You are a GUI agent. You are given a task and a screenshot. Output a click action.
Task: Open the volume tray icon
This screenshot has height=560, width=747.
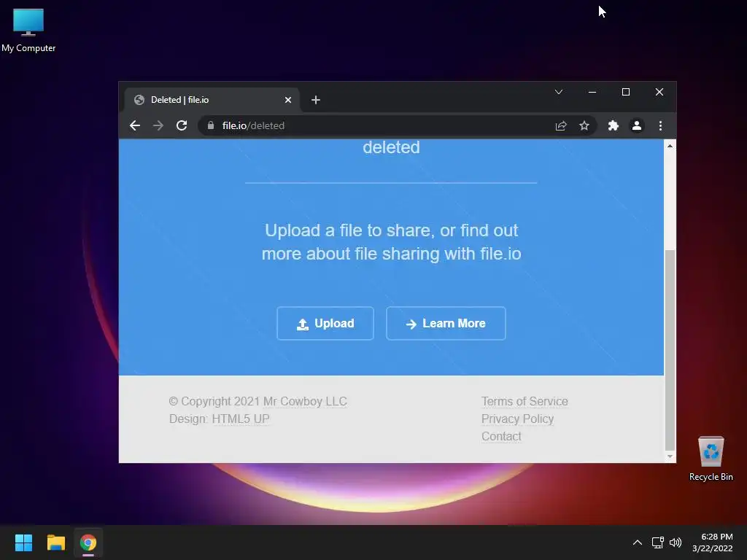[676, 542]
